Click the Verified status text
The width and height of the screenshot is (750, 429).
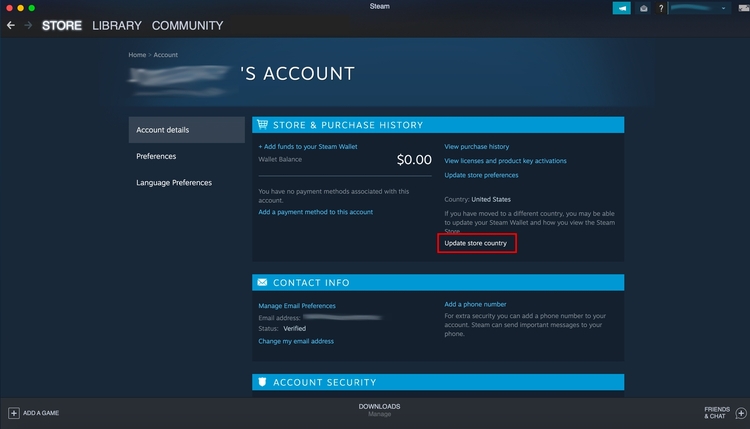tap(294, 329)
